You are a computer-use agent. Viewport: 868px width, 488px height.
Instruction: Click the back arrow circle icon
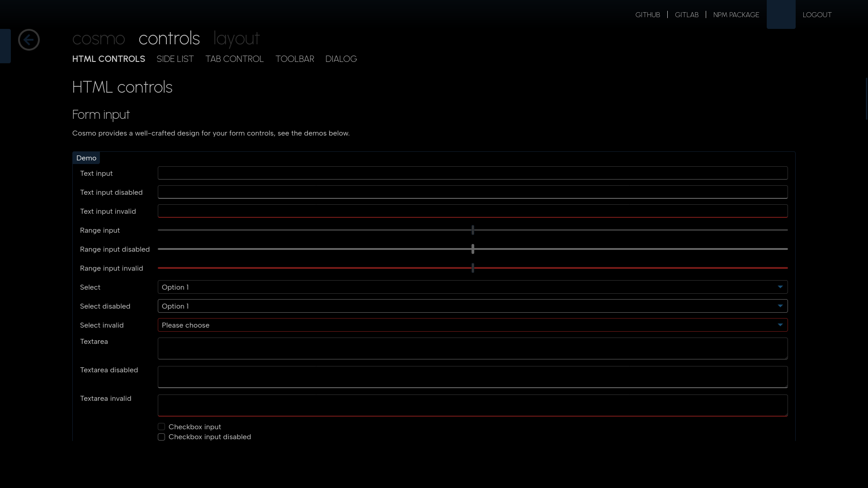click(x=29, y=40)
